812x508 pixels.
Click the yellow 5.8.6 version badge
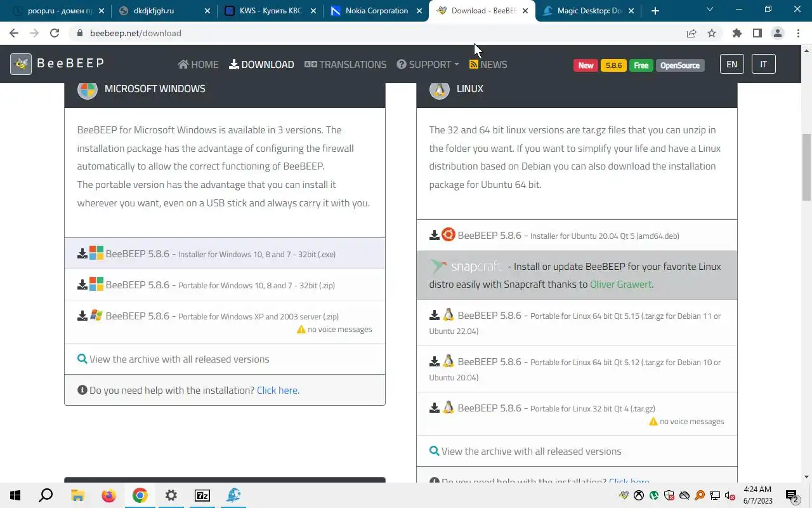point(613,65)
